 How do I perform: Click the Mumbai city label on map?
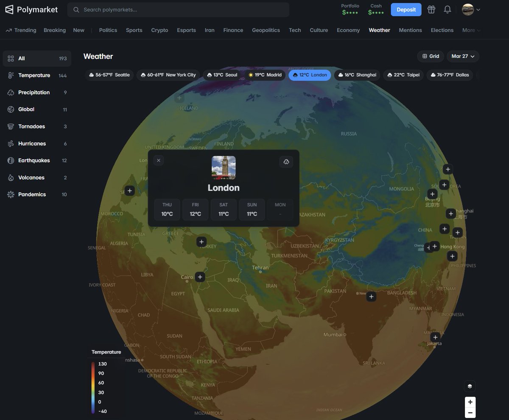pyautogui.click(x=333, y=334)
